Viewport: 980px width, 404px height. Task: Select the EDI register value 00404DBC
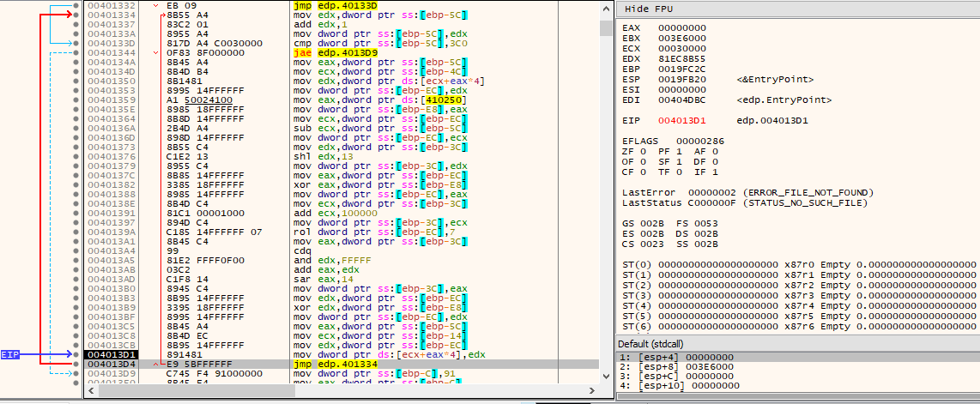tap(682, 99)
